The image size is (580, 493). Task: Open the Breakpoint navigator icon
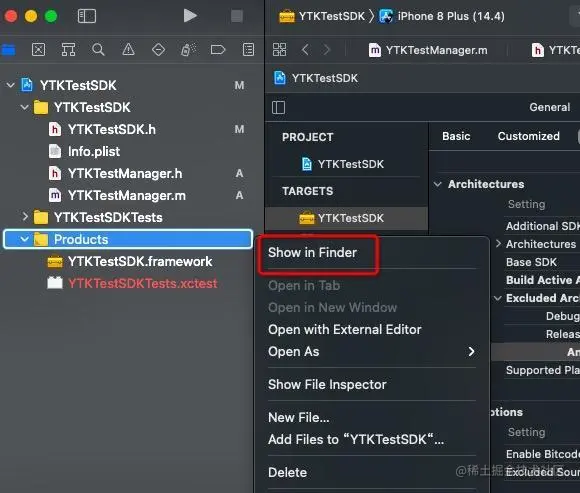coord(218,50)
